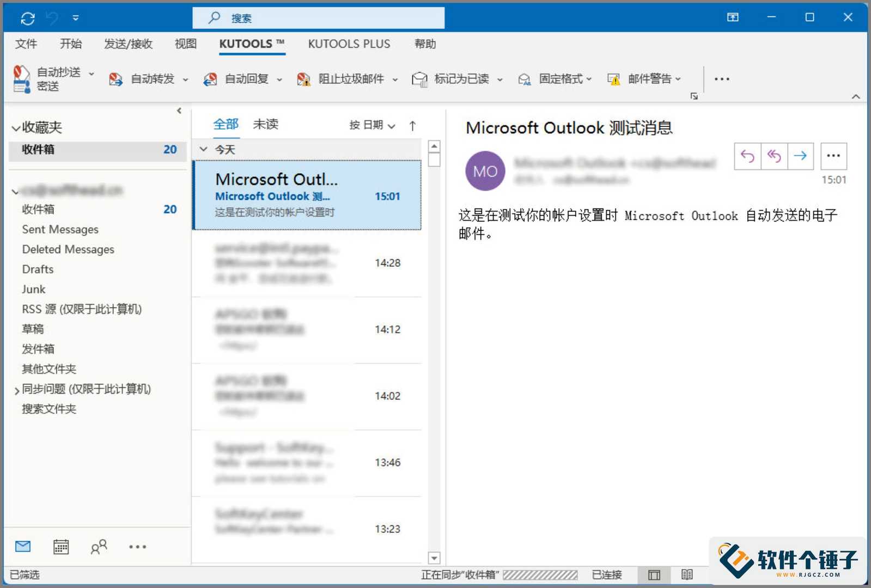Viewport: 871px width, 588px height.
Task: Click the message list scroll up arrow
Action: tap(434, 146)
